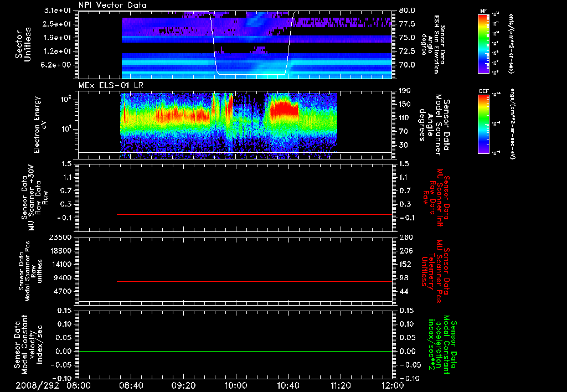
Task: Click the "10:00" time axis label
Action: [236, 385]
